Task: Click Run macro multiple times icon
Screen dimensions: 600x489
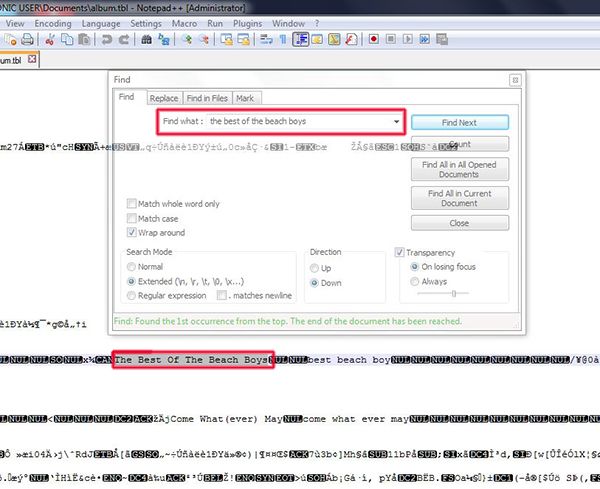Action: pyautogui.click(x=425, y=39)
